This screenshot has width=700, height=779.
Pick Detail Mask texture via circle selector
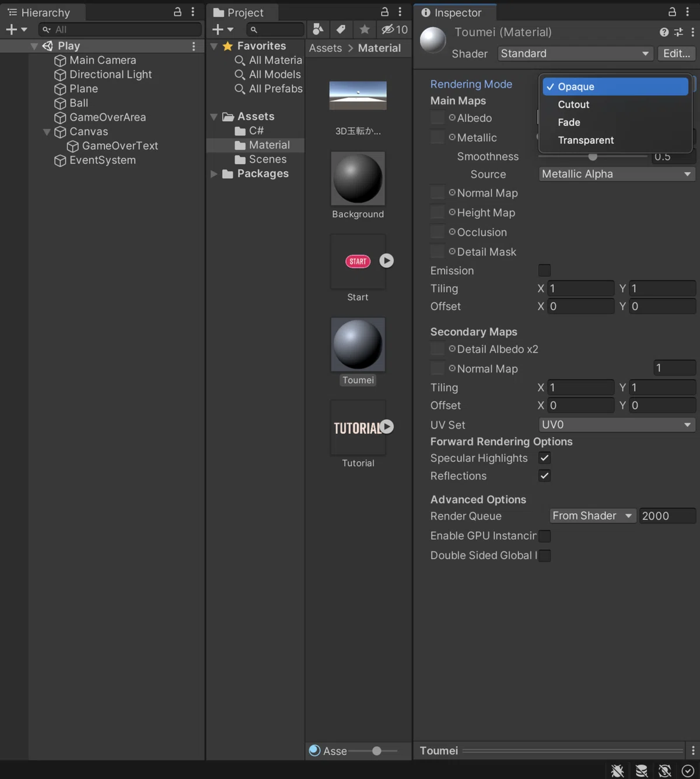(452, 251)
